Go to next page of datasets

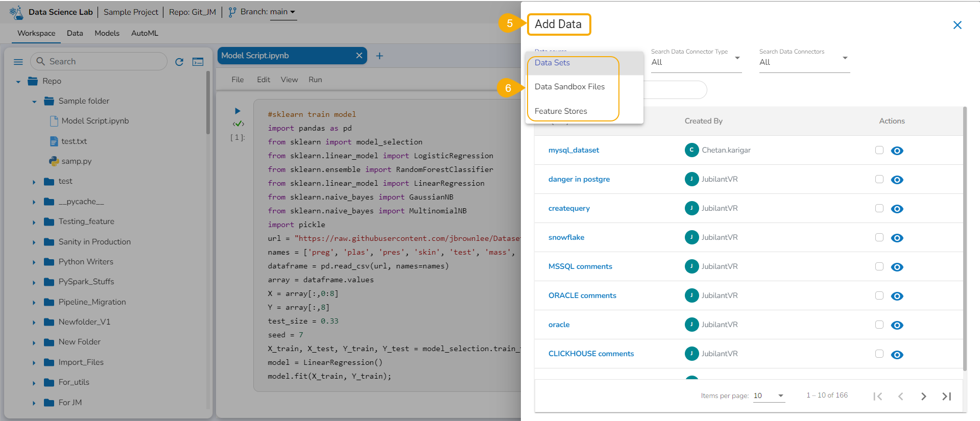(x=923, y=396)
